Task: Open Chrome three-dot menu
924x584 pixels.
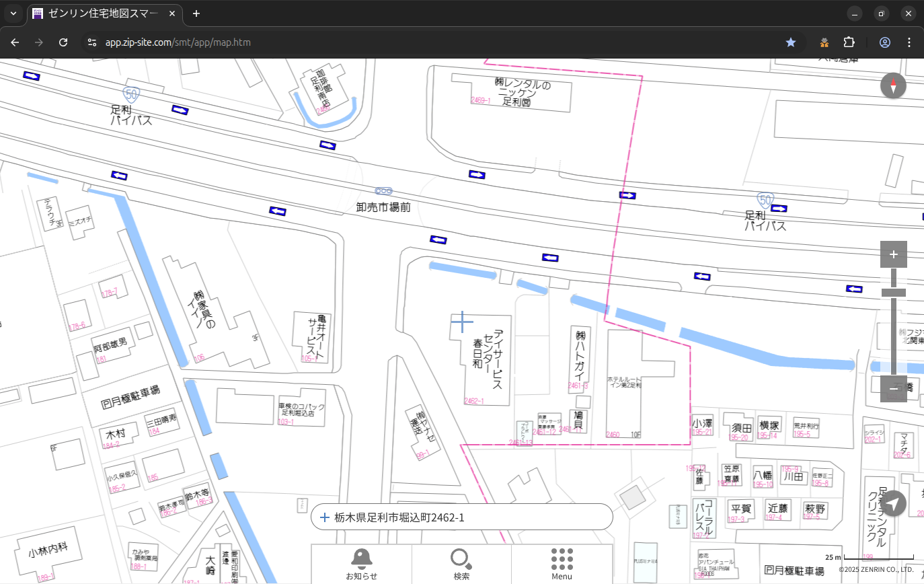Action: click(x=909, y=42)
